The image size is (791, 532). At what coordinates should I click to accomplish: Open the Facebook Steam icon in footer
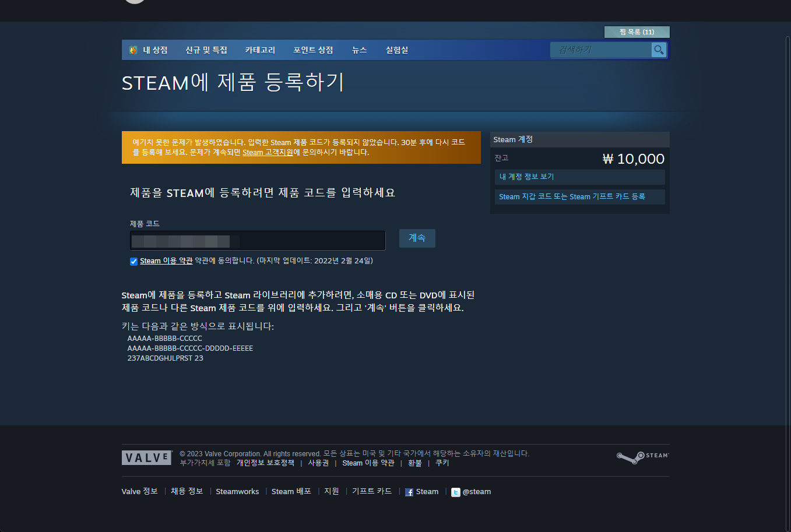[409, 492]
